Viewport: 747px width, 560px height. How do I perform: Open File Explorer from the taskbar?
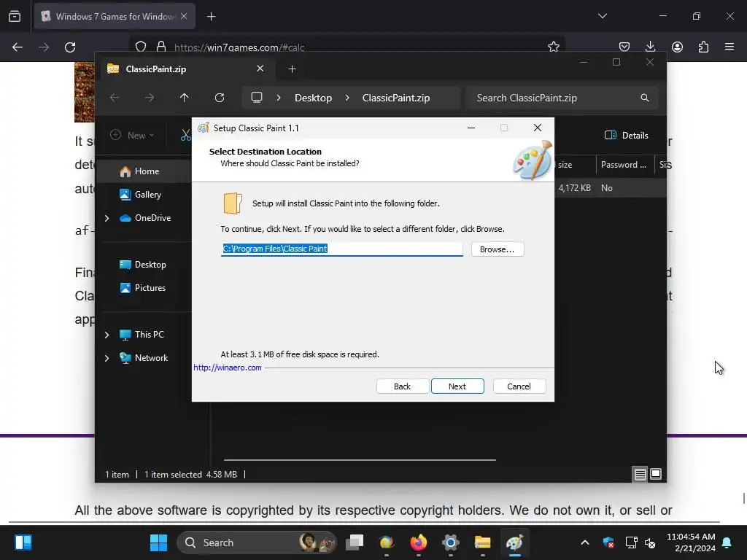coord(483,542)
